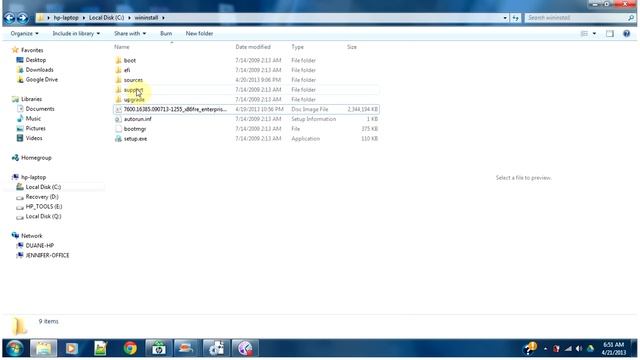Open the Share with dropdown
640x360 pixels.
tap(130, 33)
